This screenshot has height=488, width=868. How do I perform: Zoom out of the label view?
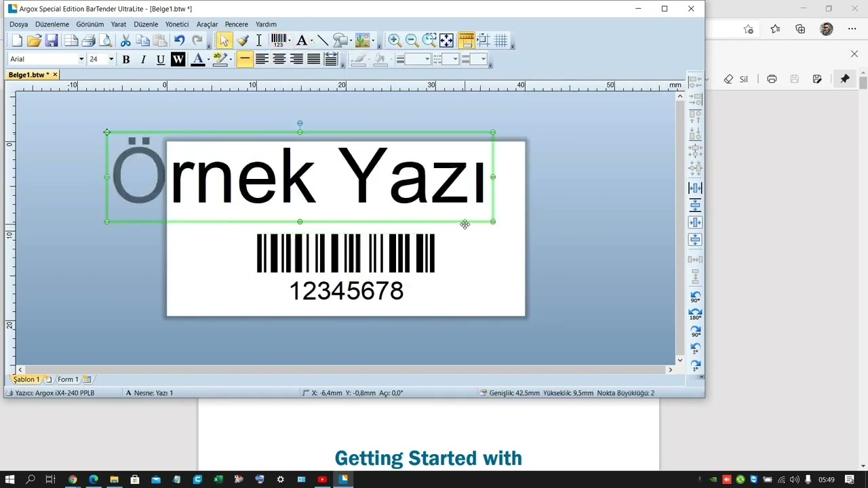412,41
